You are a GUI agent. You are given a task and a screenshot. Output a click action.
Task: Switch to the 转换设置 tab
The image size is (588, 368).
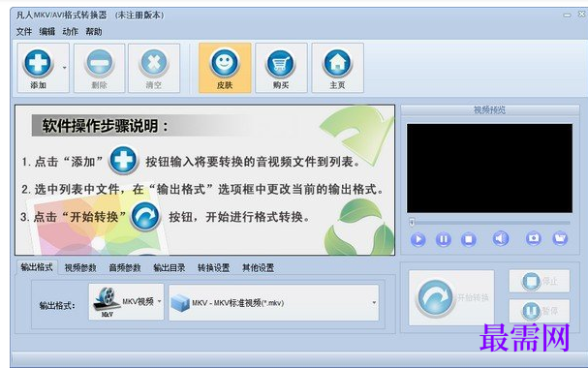(x=214, y=267)
